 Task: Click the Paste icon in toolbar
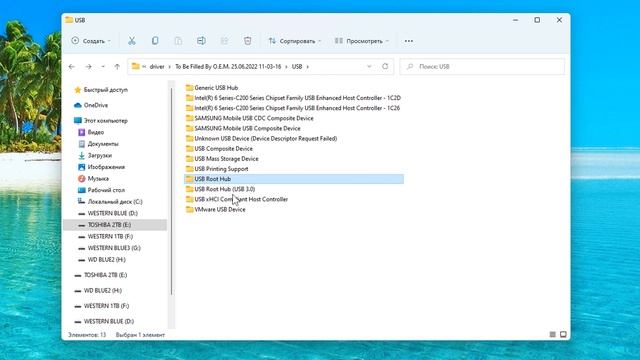click(178, 41)
